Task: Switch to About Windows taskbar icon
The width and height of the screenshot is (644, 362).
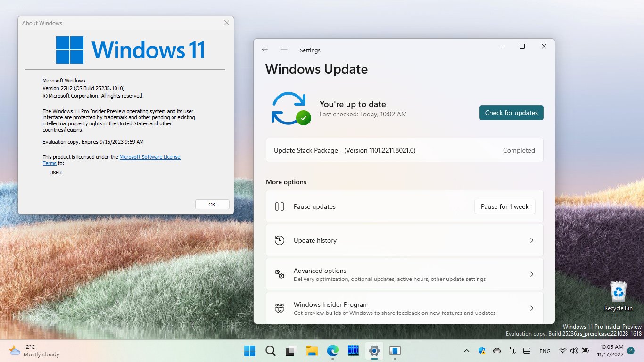Action: (x=395, y=351)
